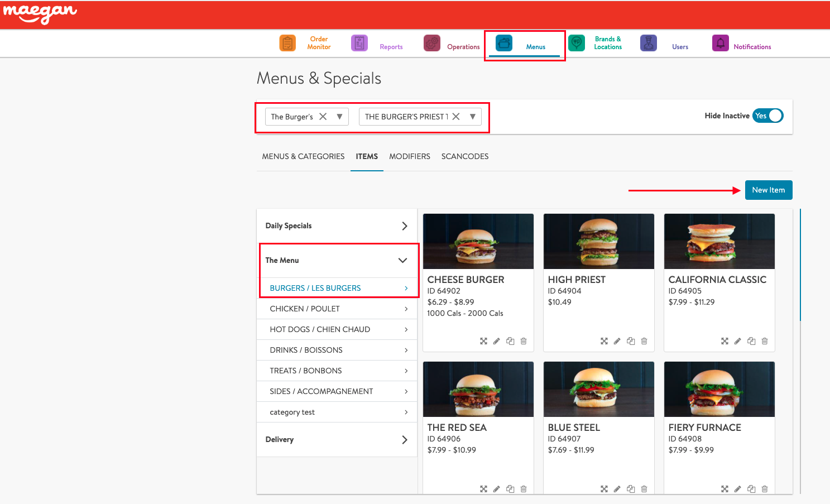Click the pencil icon on BLUE STEEL
The height and width of the screenshot is (504, 830).
click(617, 489)
